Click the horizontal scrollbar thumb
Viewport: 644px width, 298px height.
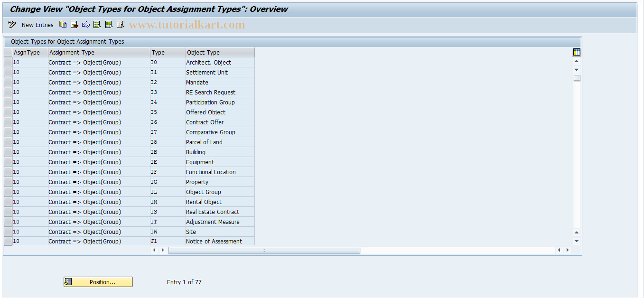pyautogui.click(x=264, y=250)
